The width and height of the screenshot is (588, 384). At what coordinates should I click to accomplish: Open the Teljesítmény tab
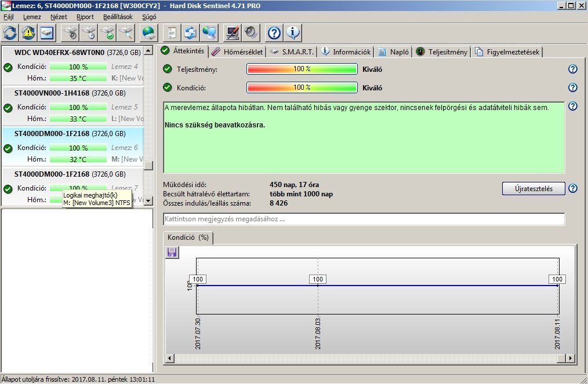coord(442,52)
